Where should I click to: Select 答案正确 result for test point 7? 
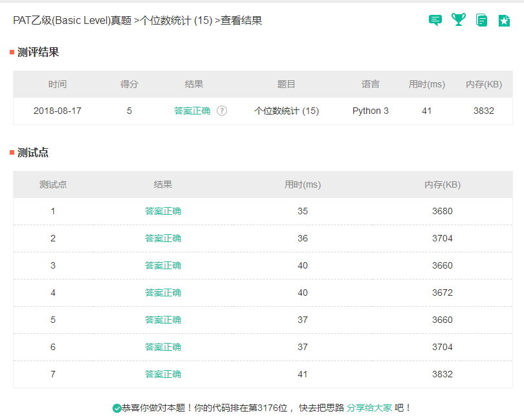[x=163, y=374]
